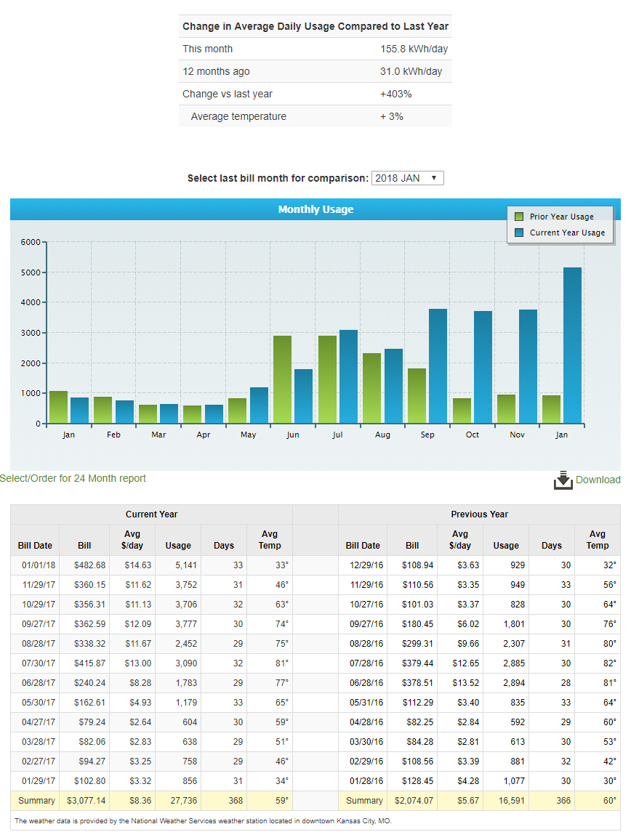Select the 01/01/18 bill date row

point(35,565)
